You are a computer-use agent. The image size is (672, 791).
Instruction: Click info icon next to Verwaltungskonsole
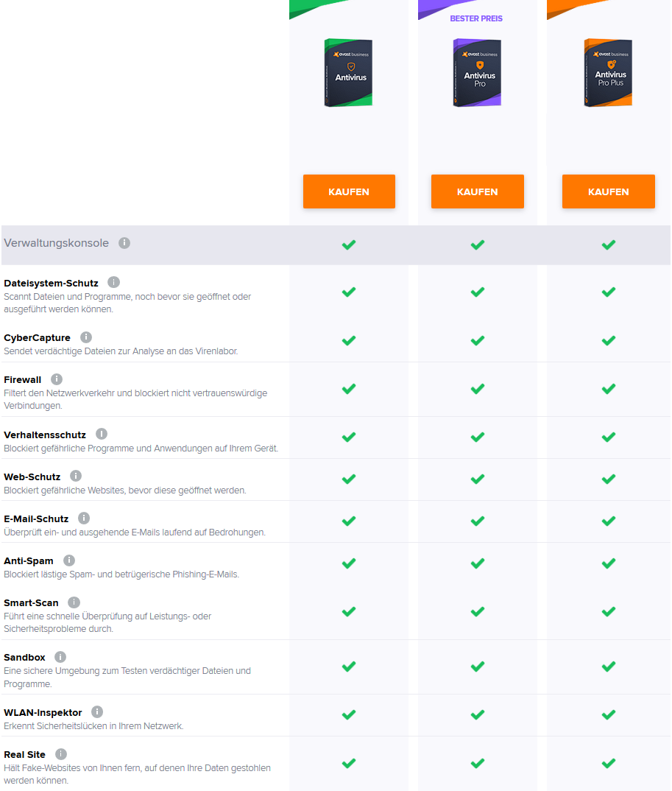point(124,243)
